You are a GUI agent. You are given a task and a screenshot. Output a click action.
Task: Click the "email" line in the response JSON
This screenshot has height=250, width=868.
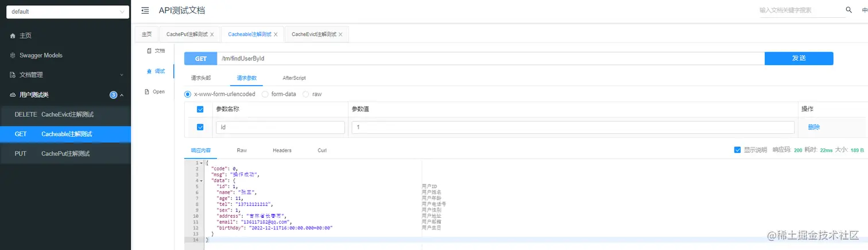click(254, 222)
